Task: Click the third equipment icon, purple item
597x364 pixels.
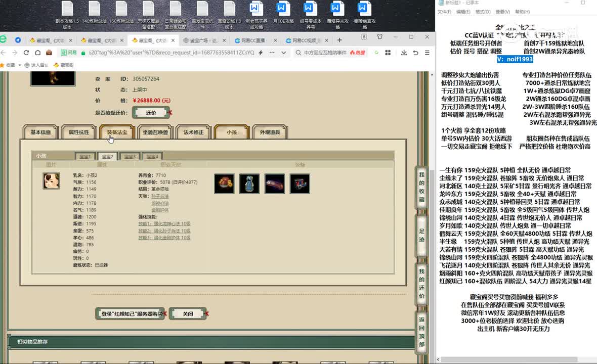Action: point(275,184)
